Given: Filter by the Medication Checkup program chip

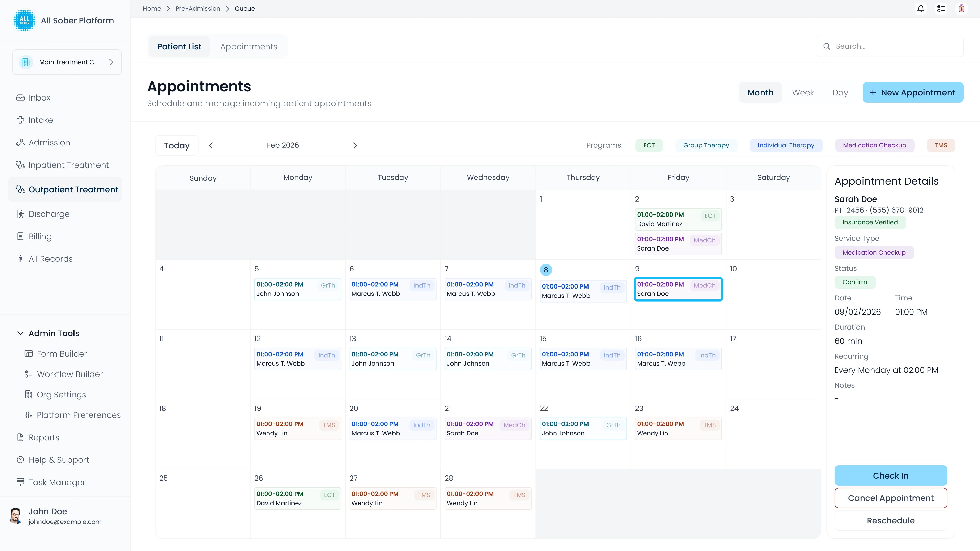Looking at the screenshot, I should pos(874,145).
